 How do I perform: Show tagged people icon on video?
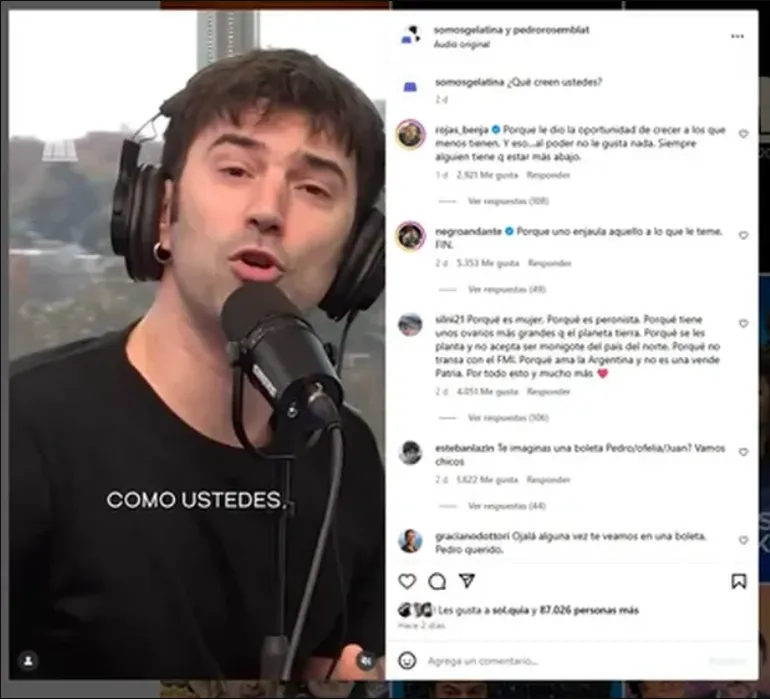pyautogui.click(x=28, y=661)
